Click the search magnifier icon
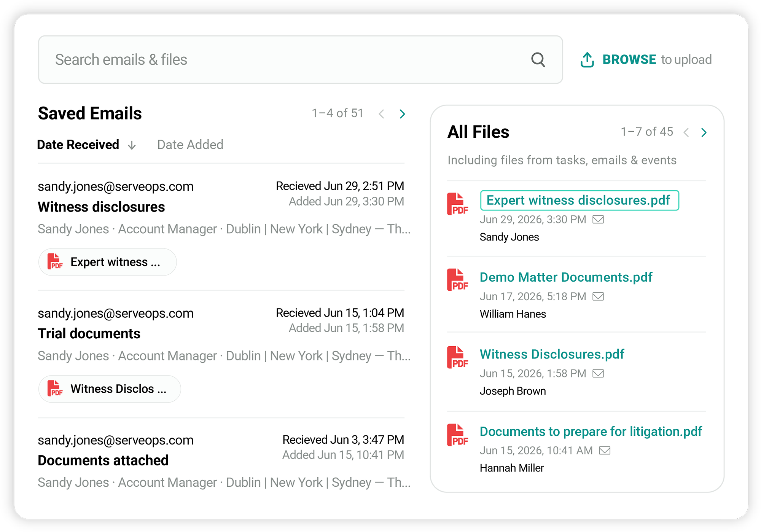 (x=538, y=60)
